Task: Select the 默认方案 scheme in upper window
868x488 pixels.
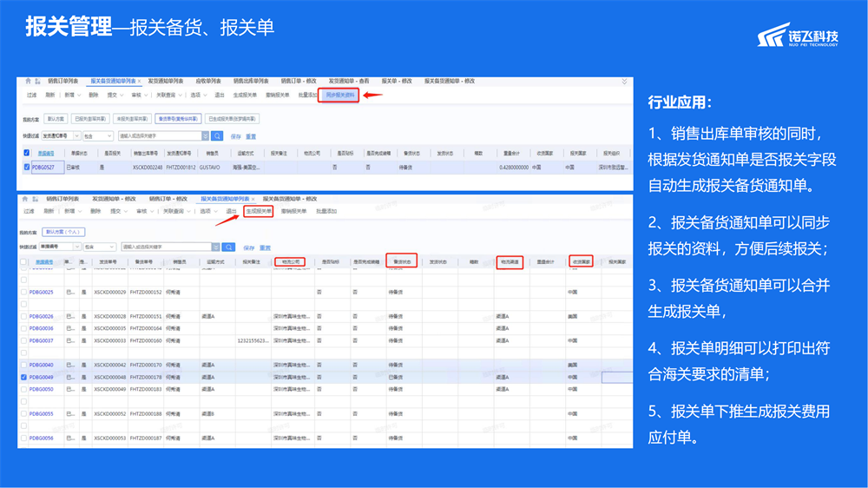Action: tap(56, 119)
